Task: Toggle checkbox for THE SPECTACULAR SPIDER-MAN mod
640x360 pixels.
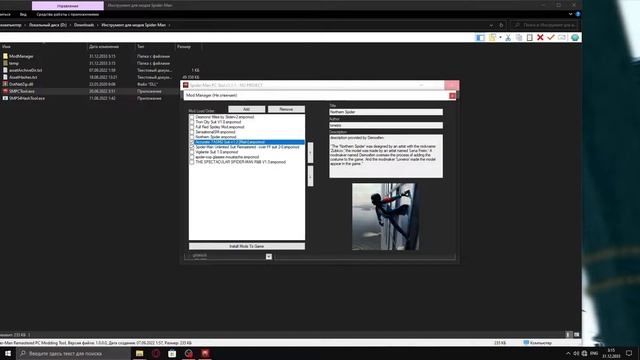Action: pyautogui.click(x=192, y=162)
